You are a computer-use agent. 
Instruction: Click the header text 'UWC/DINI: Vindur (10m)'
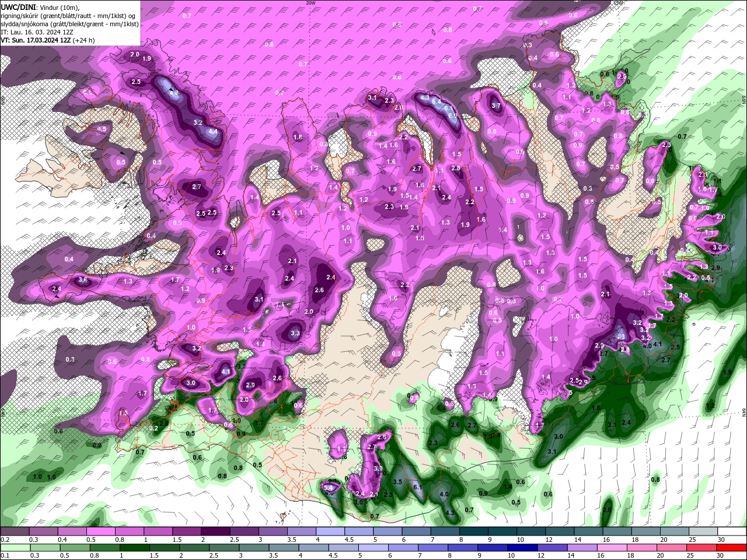coord(39,6)
